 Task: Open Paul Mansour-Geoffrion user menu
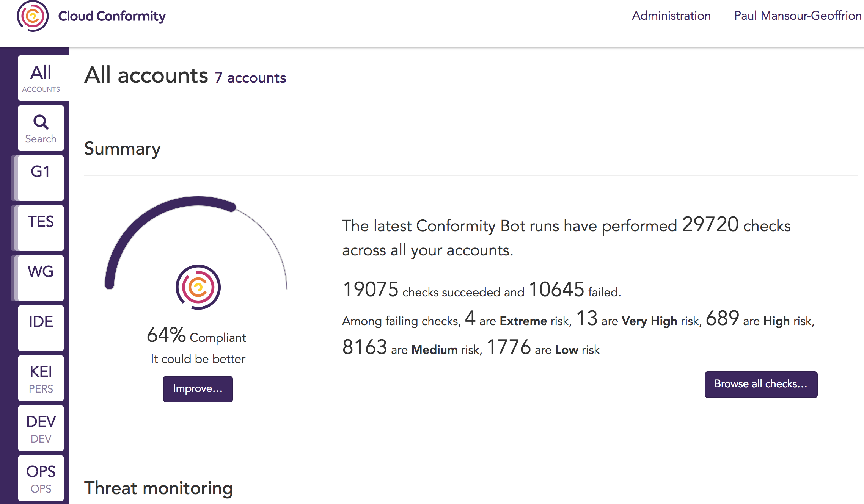click(x=798, y=16)
